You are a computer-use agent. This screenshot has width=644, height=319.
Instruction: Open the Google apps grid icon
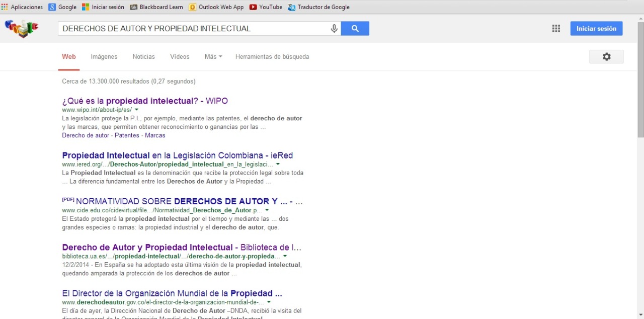pyautogui.click(x=556, y=29)
